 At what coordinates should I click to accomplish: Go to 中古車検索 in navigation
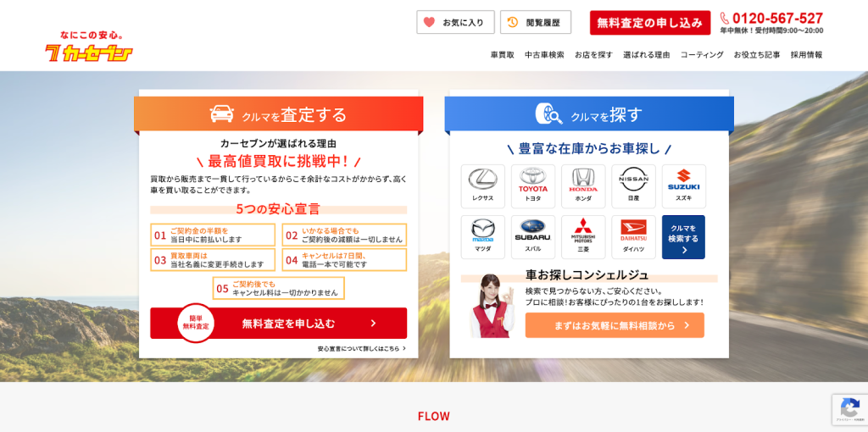pyautogui.click(x=544, y=55)
